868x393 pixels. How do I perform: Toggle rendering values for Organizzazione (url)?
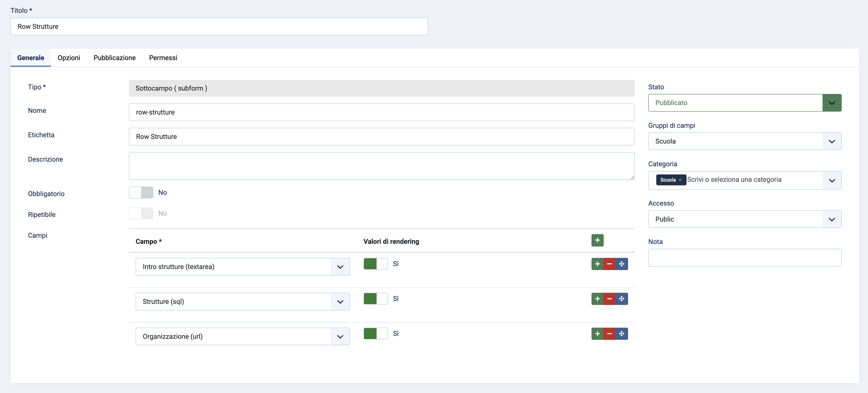click(x=375, y=334)
